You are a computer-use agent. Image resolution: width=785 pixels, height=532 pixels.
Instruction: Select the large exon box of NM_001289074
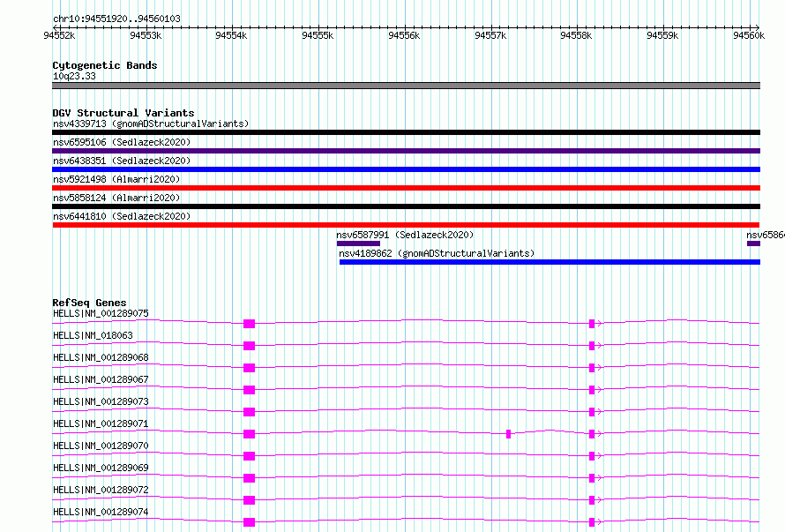tap(250, 522)
